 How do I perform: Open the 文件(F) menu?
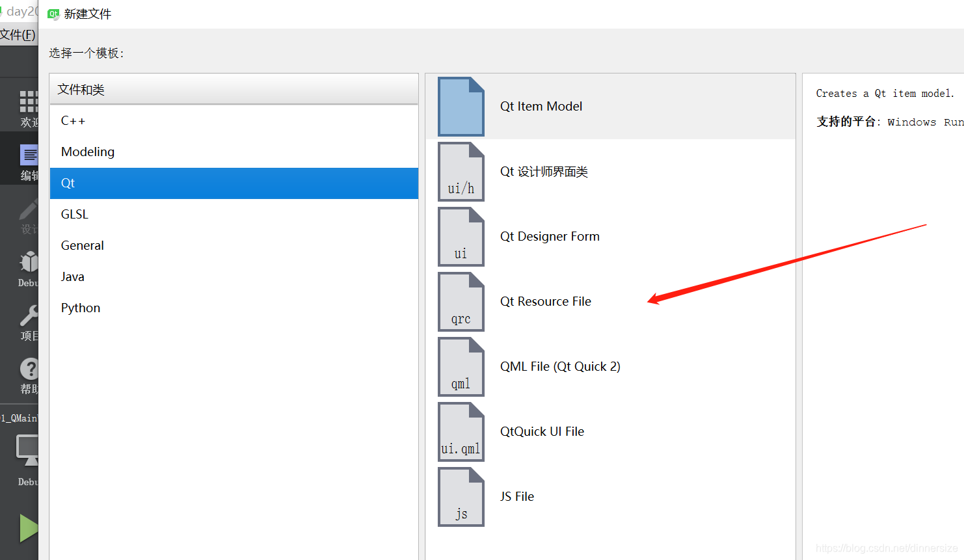[18, 34]
